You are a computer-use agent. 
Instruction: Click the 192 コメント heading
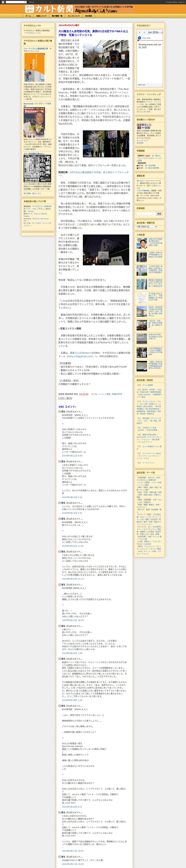(x=67, y=407)
